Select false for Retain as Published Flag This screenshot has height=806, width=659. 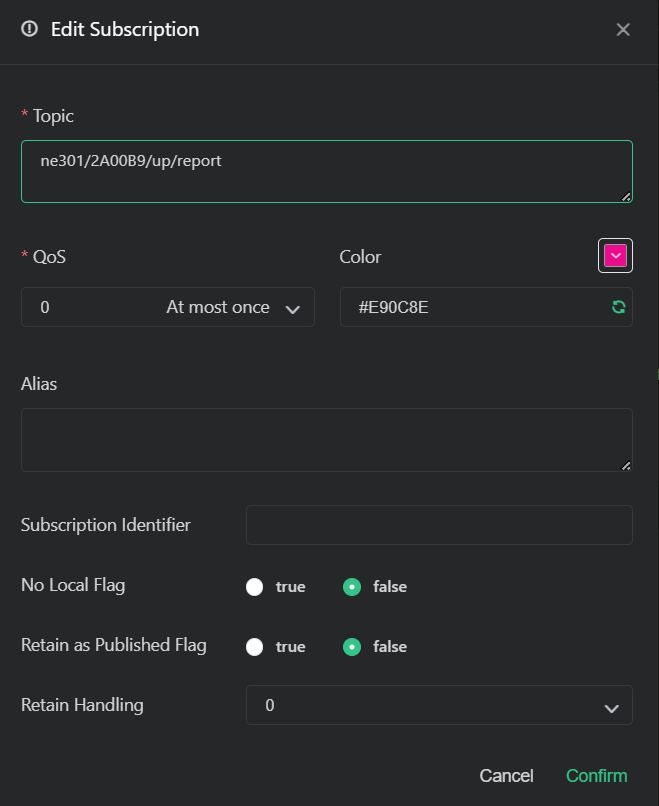[x=351, y=646]
